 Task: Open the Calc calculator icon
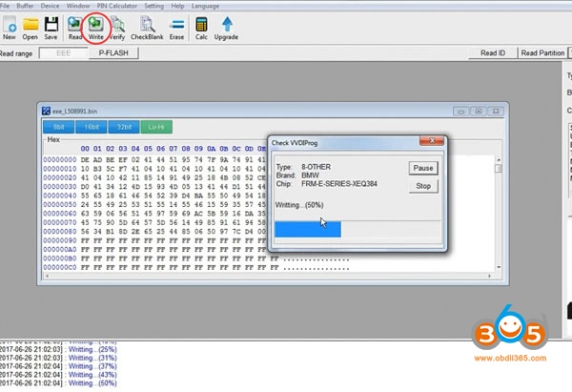201,28
